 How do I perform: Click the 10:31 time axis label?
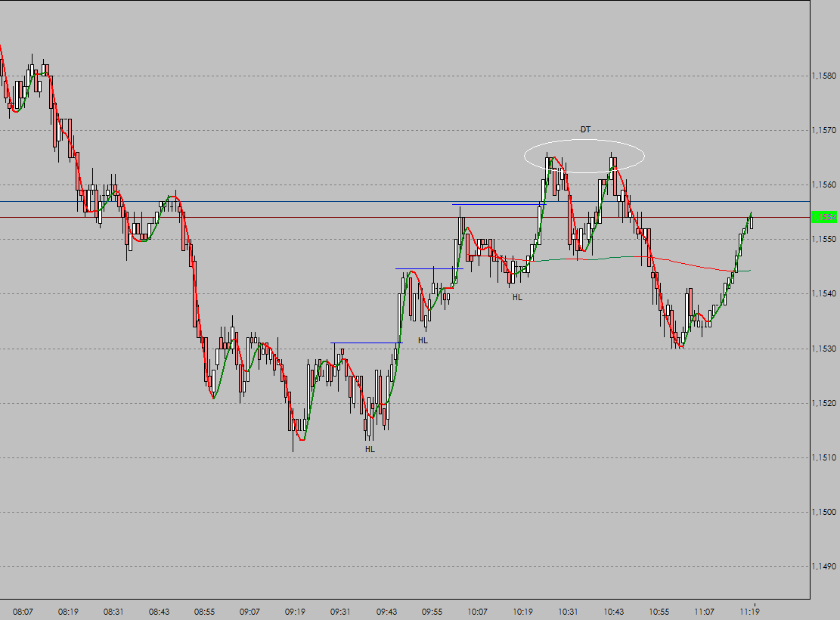(x=568, y=612)
